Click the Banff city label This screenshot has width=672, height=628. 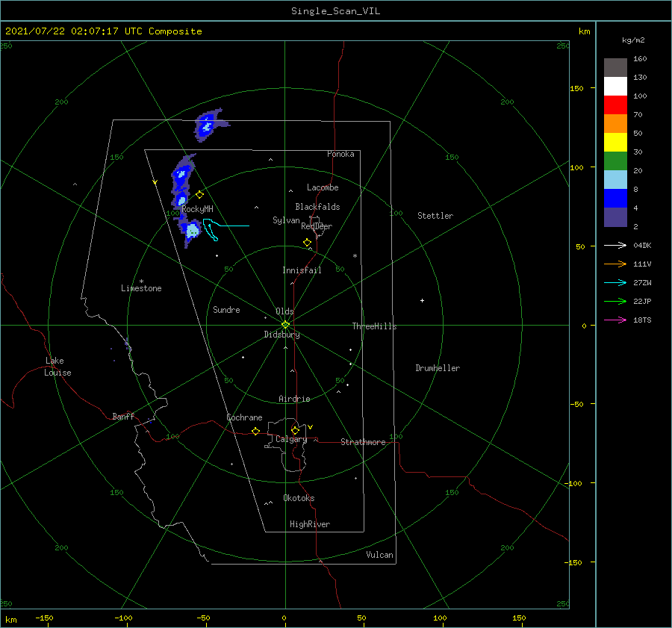(123, 416)
